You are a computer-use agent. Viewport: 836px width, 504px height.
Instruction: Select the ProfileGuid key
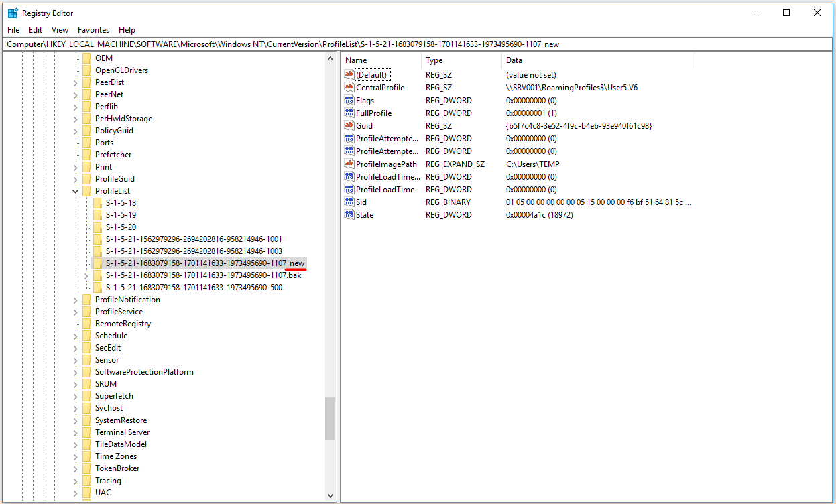pyautogui.click(x=115, y=179)
